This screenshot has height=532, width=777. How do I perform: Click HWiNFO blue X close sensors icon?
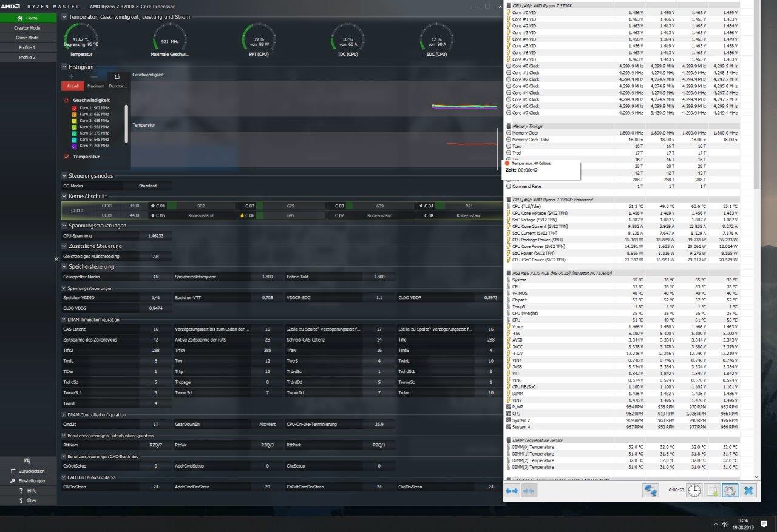[x=749, y=490]
